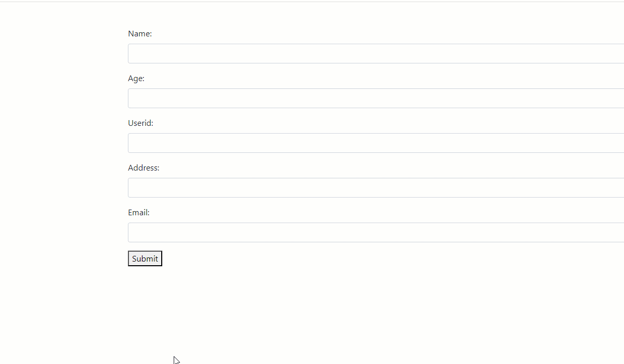Select the box below the Age label
624x364 pixels.
(376, 98)
